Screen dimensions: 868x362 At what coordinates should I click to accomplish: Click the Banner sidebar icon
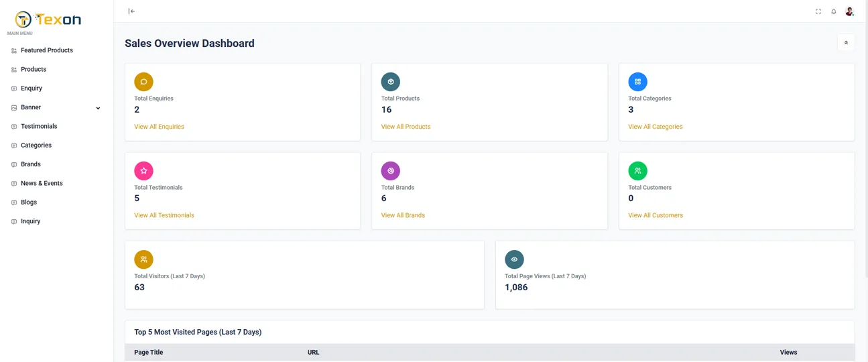(14, 107)
